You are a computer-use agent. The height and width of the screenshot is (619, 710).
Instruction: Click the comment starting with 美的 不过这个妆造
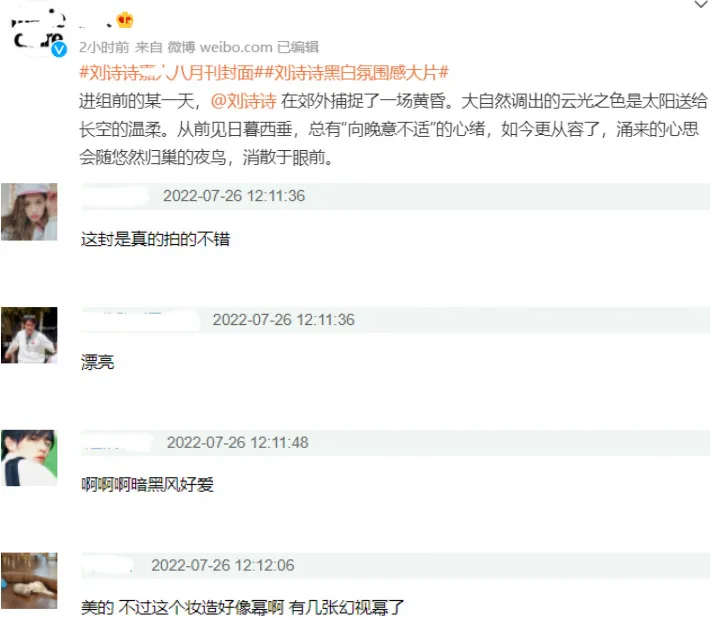[x=242, y=607]
